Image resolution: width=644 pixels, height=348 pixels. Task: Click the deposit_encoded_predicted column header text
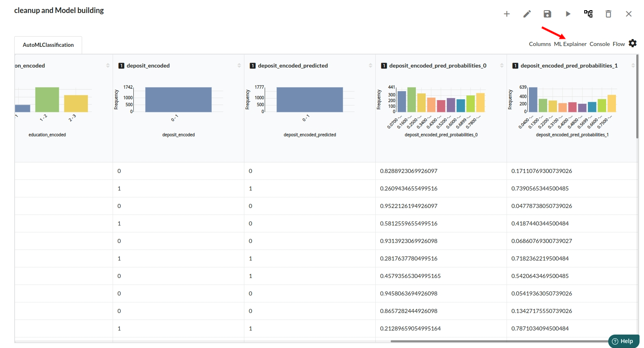293,66
